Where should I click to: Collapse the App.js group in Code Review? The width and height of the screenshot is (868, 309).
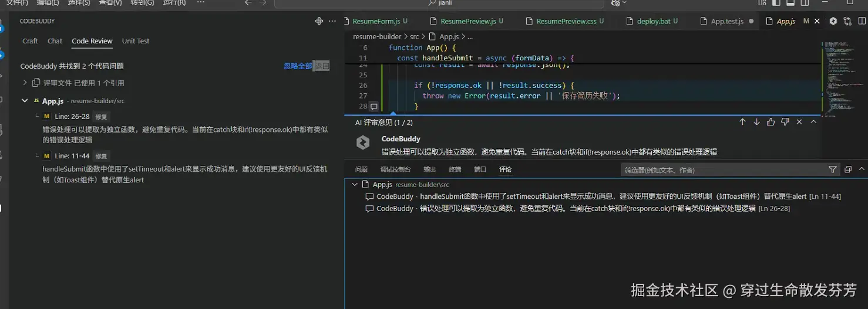point(25,101)
